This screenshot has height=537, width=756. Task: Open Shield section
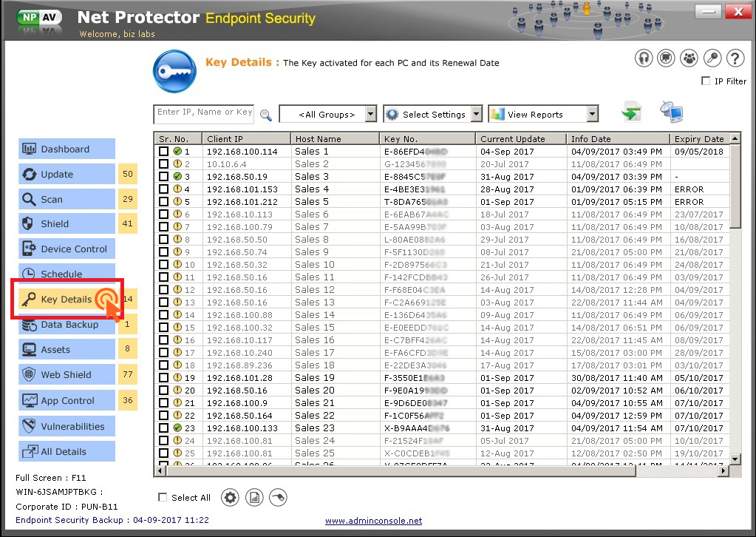tap(67, 224)
